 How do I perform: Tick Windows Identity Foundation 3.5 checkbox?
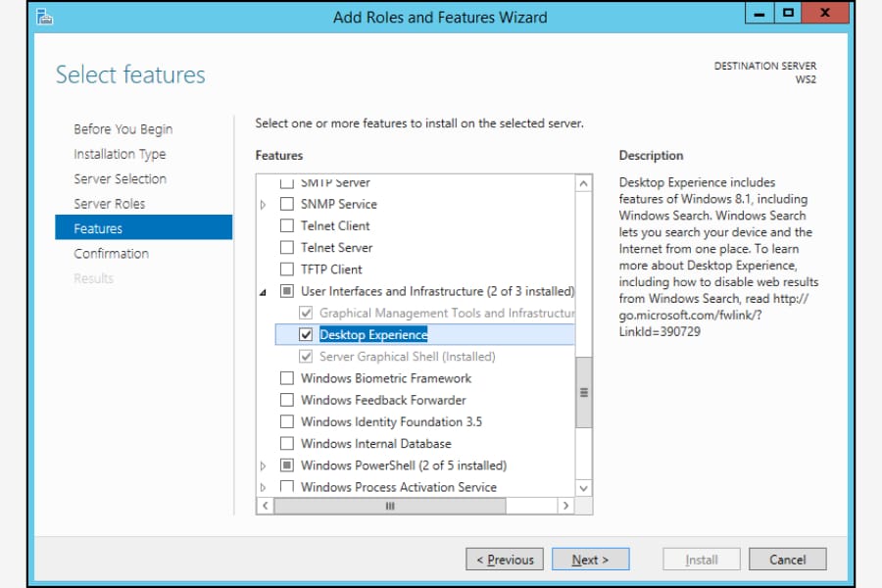287,421
